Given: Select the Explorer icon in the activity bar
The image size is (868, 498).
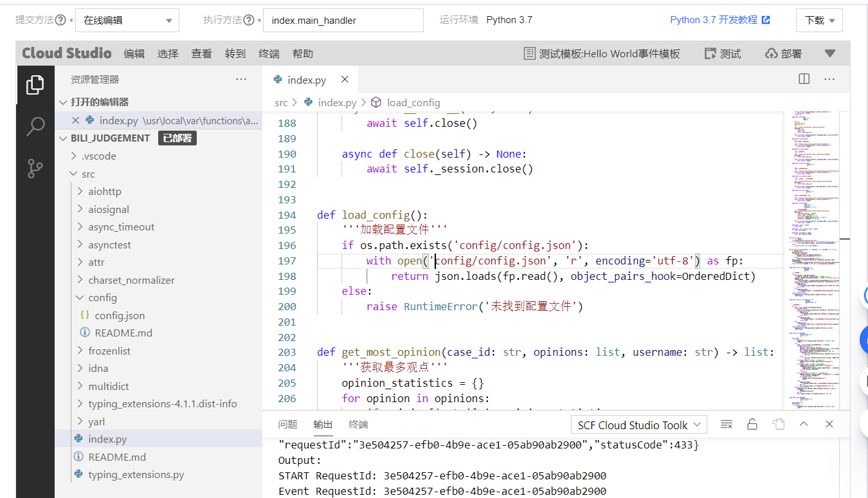Looking at the screenshot, I should point(35,84).
